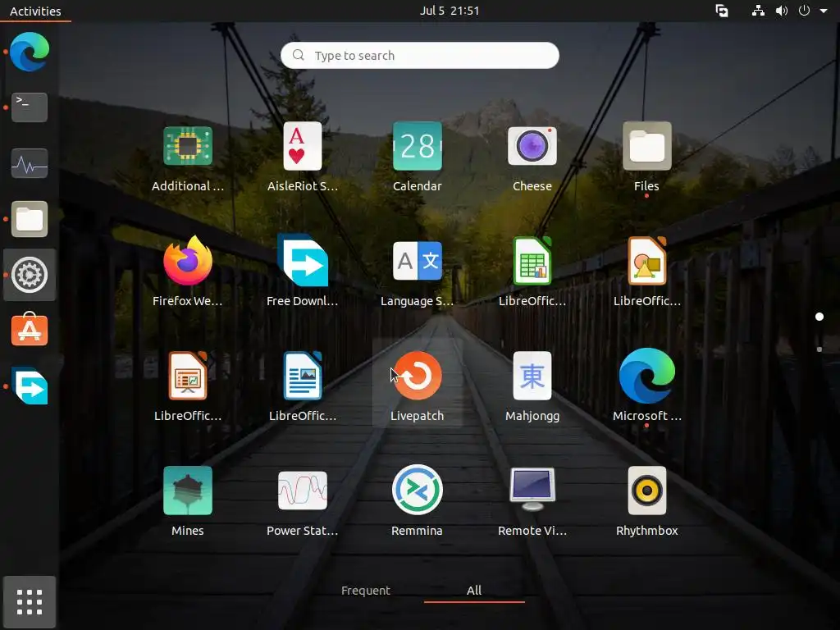Go to second app grid page dot
The width and height of the screenshot is (840, 630).
(x=819, y=349)
